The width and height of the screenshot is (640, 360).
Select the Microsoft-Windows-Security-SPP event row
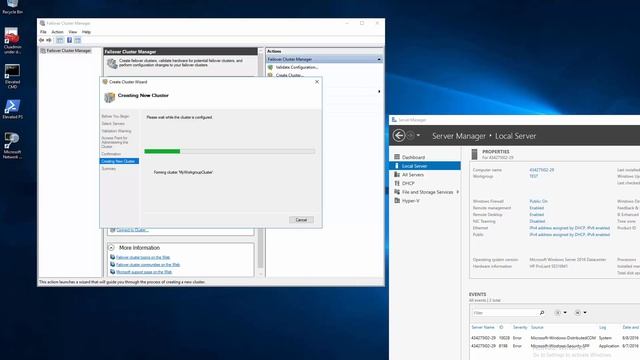[555, 346]
